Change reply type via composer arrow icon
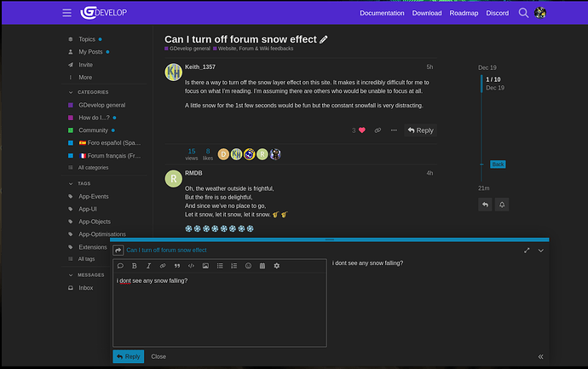Screen dimensions: 588x369 [x=118, y=251]
